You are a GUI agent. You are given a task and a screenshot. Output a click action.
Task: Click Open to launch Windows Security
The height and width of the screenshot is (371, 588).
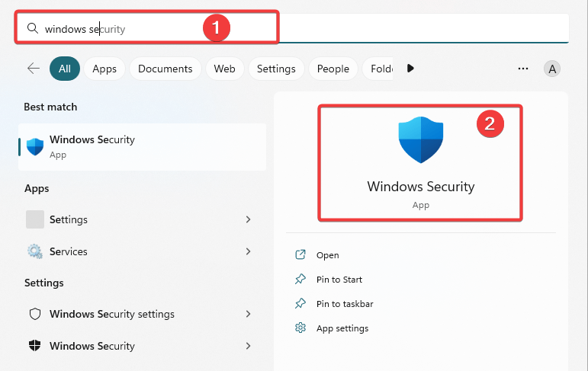pos(327,255)
